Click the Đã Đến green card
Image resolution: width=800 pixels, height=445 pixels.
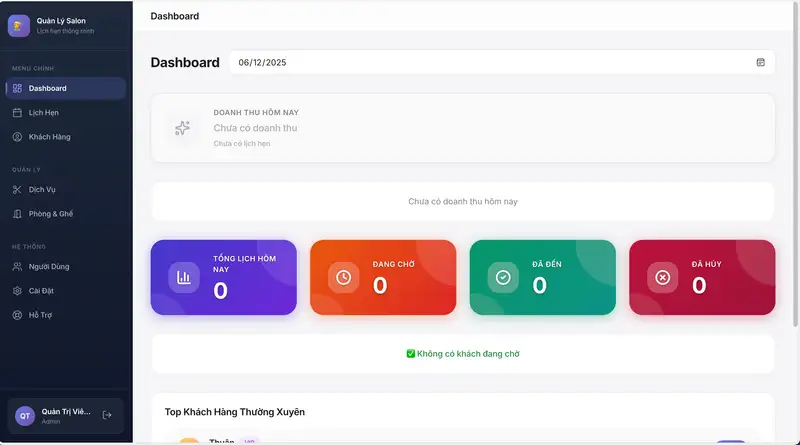(x=542, y=277)
